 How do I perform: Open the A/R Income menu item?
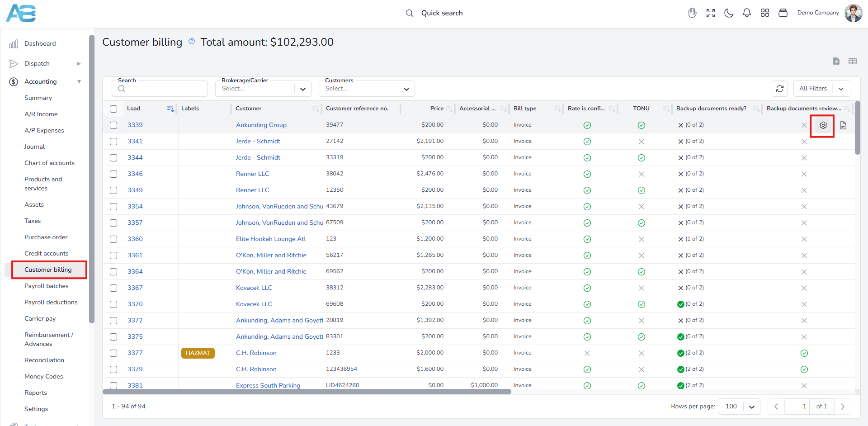coord(41,114)
